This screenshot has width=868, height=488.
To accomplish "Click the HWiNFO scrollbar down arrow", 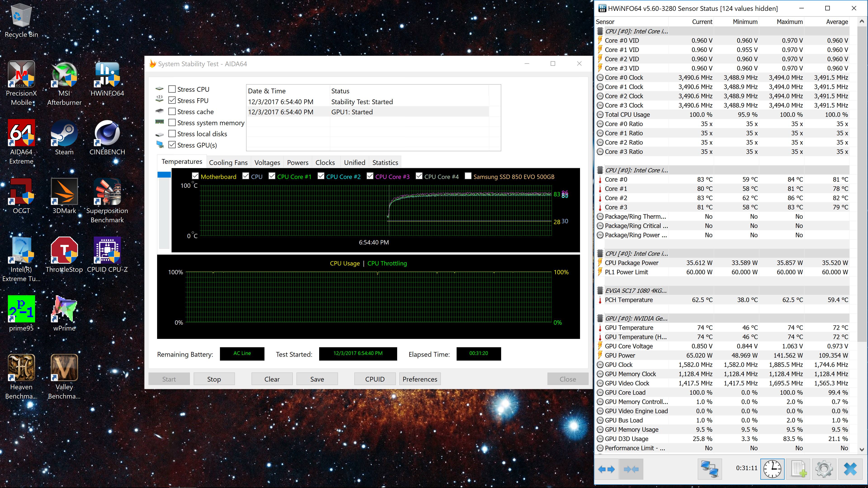I will 862,449.
